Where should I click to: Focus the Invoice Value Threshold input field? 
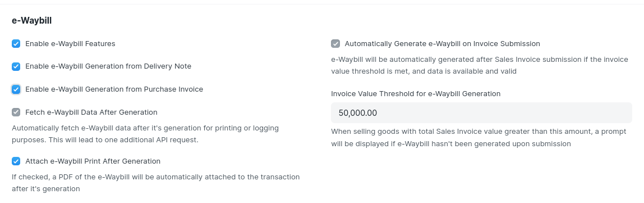pyautogui.click(x=481, y=113)
